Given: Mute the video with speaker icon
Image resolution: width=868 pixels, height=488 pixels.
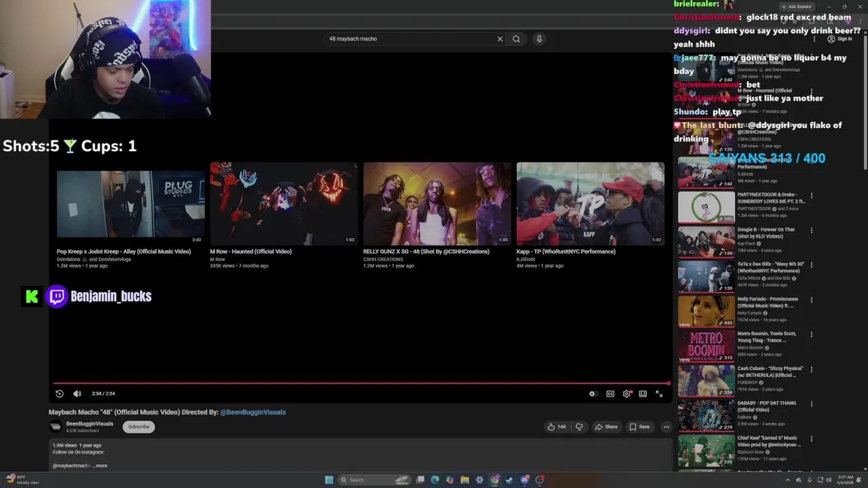Looking at the screenshot, I should [x=77, y=393].
